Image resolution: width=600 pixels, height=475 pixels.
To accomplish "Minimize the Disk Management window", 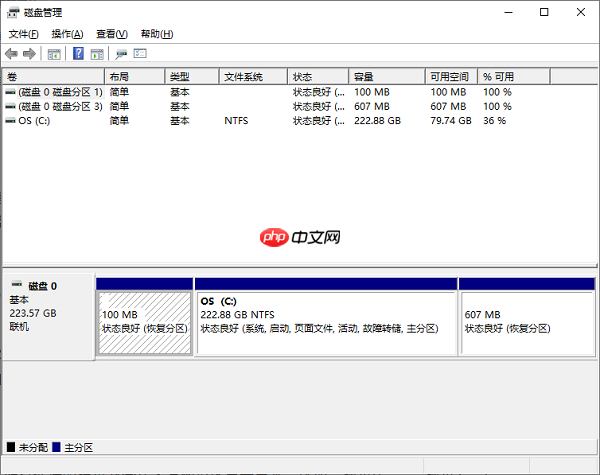I will [508, 12].
